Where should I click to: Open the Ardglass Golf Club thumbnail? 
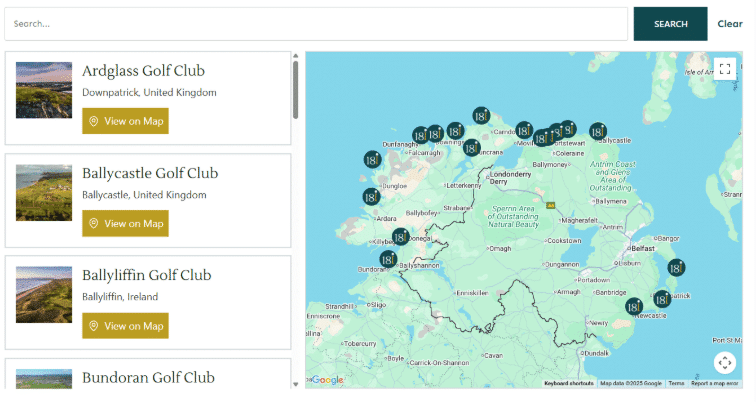pyautogui.click(x=44, y=90)
